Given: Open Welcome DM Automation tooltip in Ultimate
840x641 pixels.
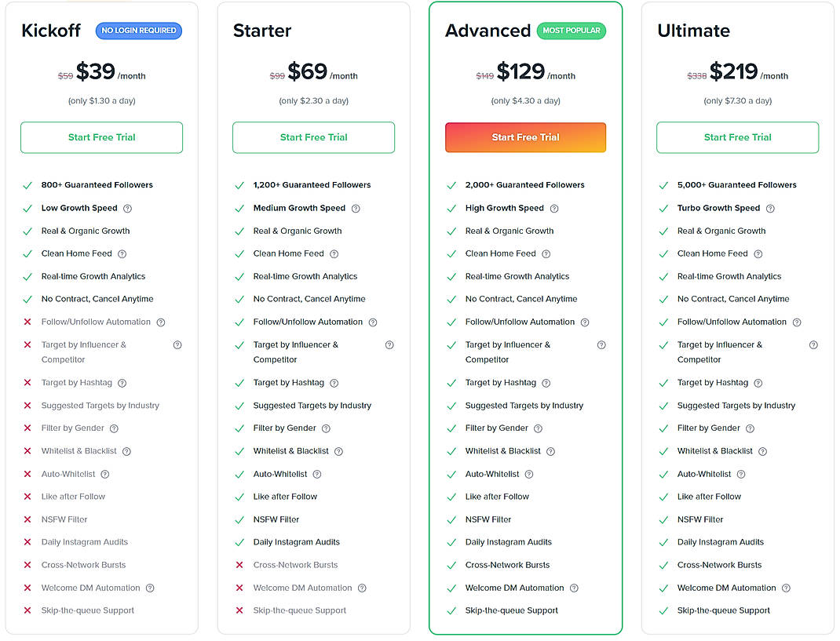Looking at the screenshot, I should click(x=787, y=587).
